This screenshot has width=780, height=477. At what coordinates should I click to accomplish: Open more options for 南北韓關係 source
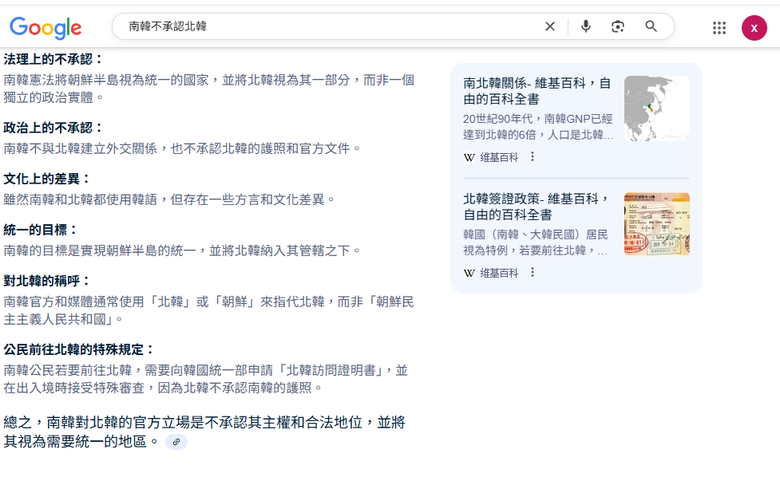pyautogui.click(x=532, y=157)
